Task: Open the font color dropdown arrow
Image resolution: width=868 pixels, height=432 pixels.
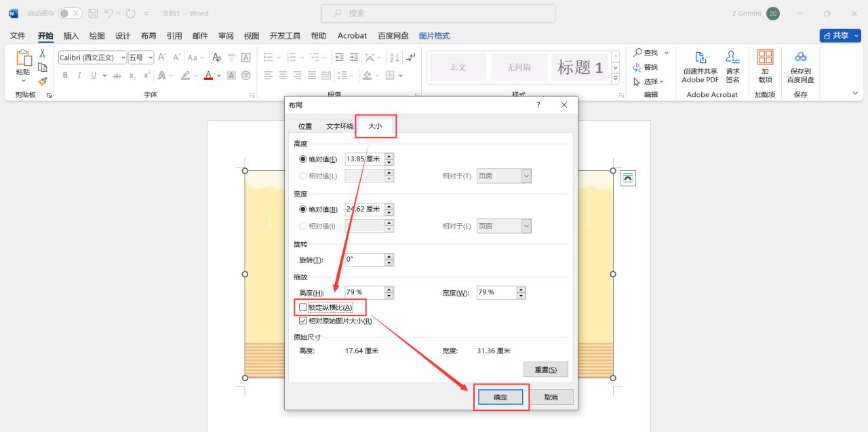Action: tap(219, 75)
